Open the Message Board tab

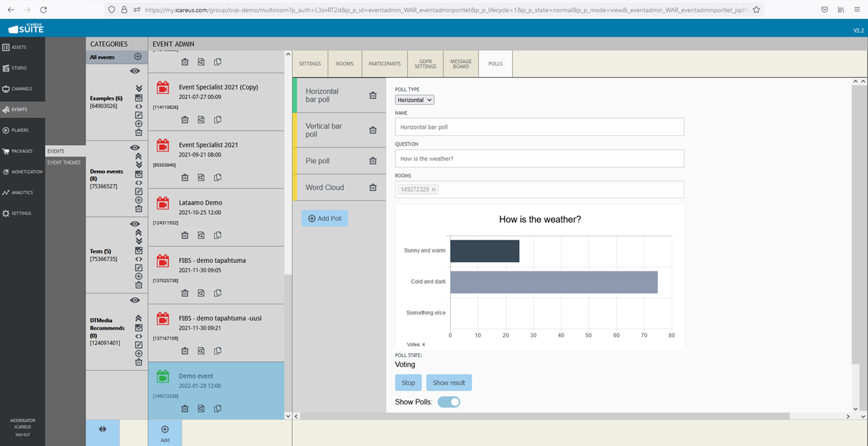pyautogui.click(x=461, y=64)
